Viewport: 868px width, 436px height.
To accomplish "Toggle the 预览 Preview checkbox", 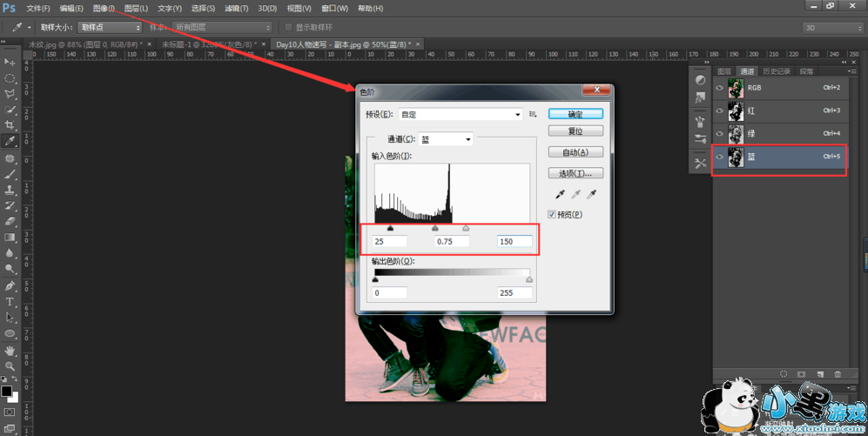I will click(552, 214).
